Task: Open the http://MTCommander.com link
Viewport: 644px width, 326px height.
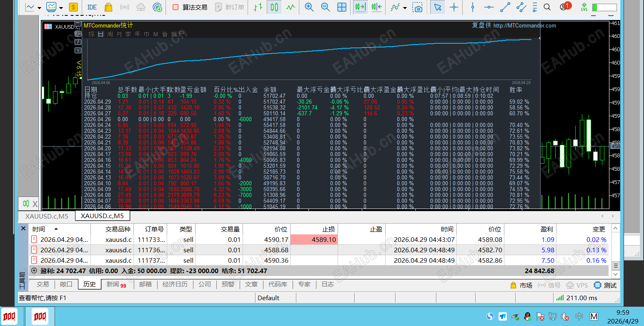Action: 524,25
